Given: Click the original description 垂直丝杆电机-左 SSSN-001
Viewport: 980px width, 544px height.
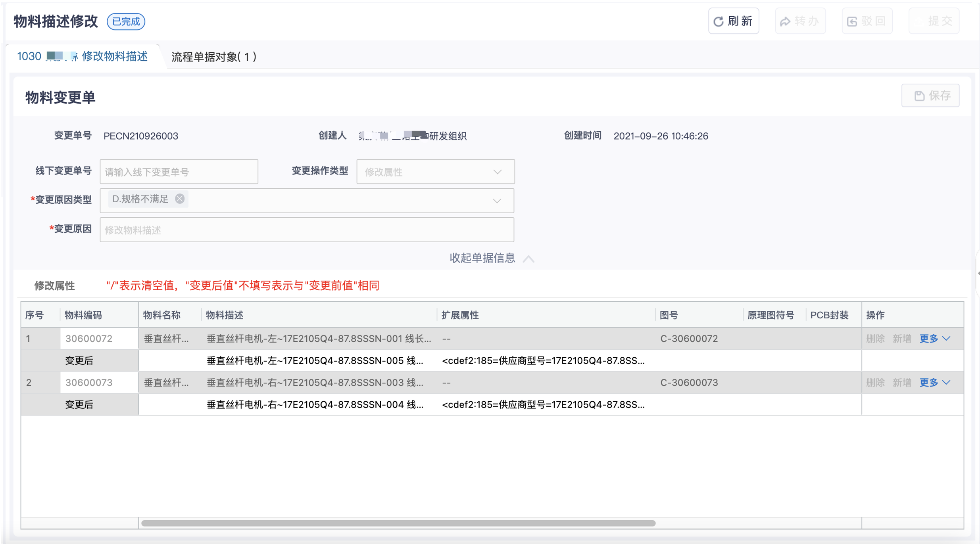Looking at the screenshot, I should (x=319, y=339).
